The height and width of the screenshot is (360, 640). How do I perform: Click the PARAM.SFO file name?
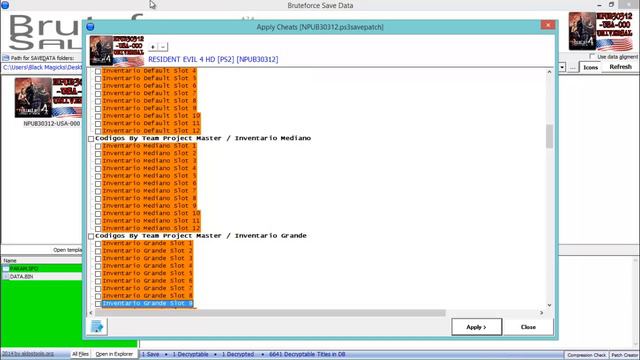pos(24,269)
